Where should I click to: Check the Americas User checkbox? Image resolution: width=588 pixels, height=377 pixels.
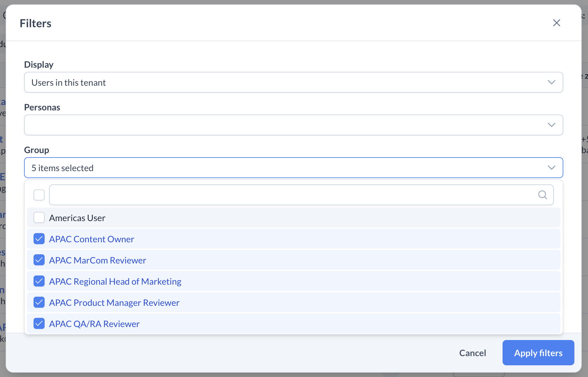click(39, 218)
